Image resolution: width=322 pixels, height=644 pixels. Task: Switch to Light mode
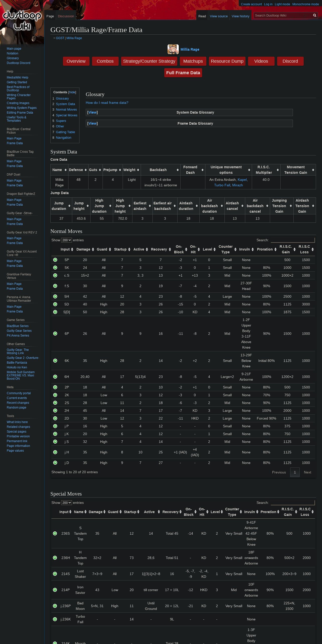pyautogui.click(x=282, y=4)
